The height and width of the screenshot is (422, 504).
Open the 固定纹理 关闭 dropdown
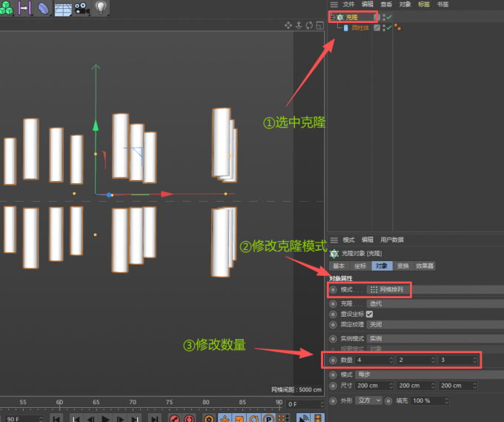point(435,325)
